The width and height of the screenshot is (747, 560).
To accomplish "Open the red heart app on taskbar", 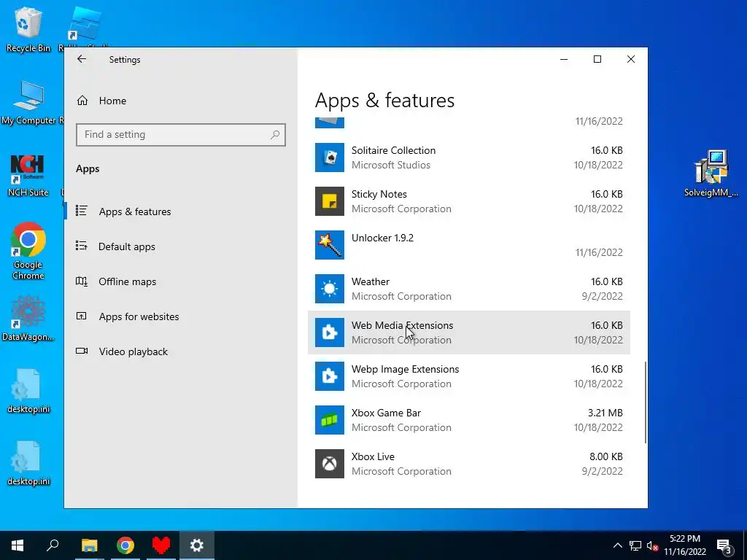I will (161, 545).
